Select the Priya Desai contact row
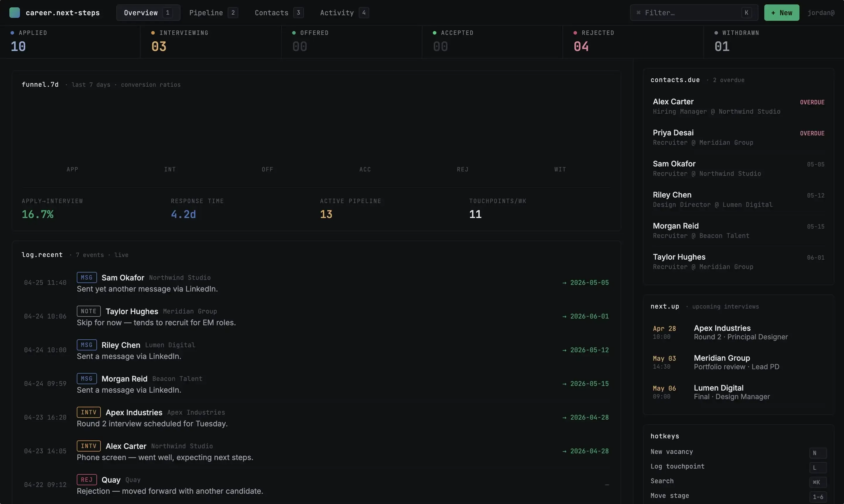The height and width of the screenshot is (504, 844). coord(738,137)
